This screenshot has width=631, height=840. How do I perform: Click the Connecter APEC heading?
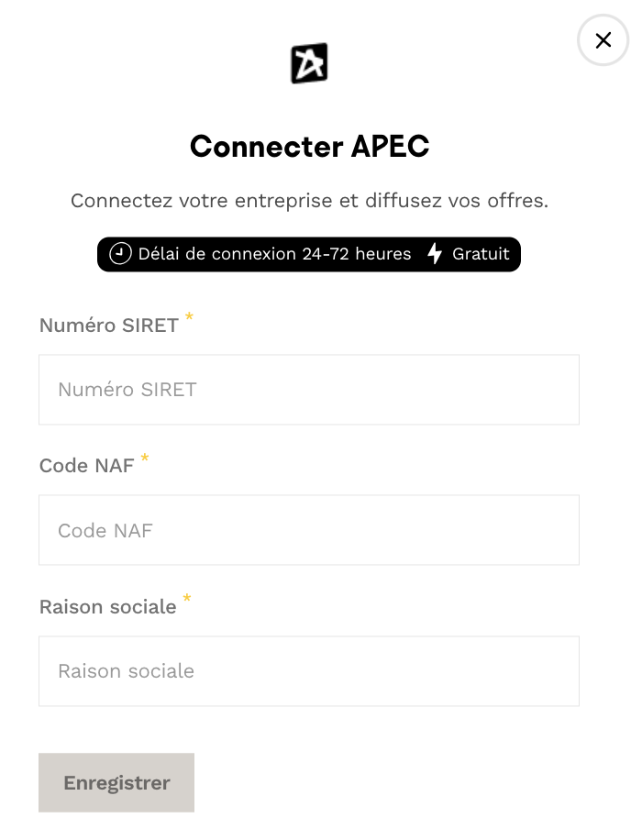[x=309, y=146]
